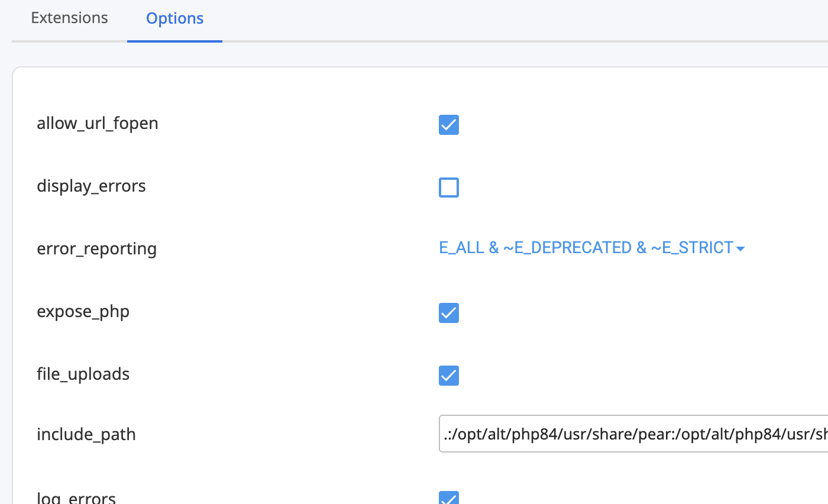
Task: Toggle the file_uploads checkbox
Action: pyautogui.click(x=449, y=376)
